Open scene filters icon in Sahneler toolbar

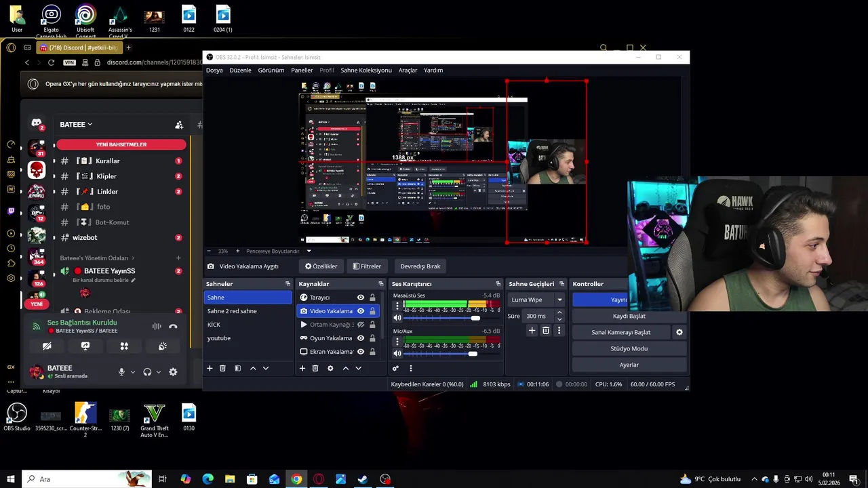coord(237,368)
